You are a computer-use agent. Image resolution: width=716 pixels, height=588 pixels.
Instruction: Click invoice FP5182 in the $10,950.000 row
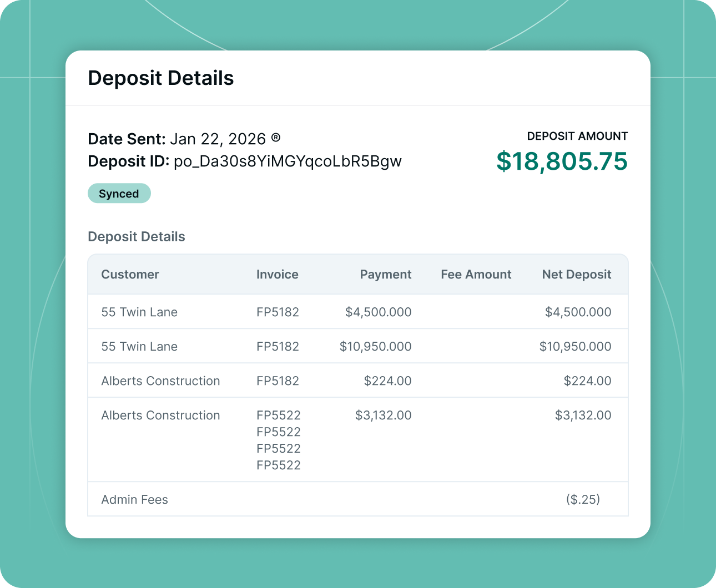point(278,347)
